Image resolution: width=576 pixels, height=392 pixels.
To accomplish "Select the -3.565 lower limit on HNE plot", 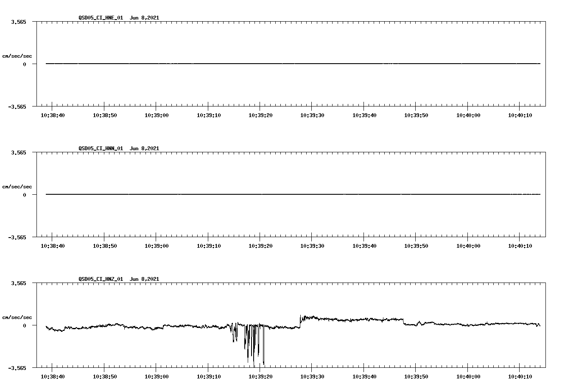I will click(17, 106).
